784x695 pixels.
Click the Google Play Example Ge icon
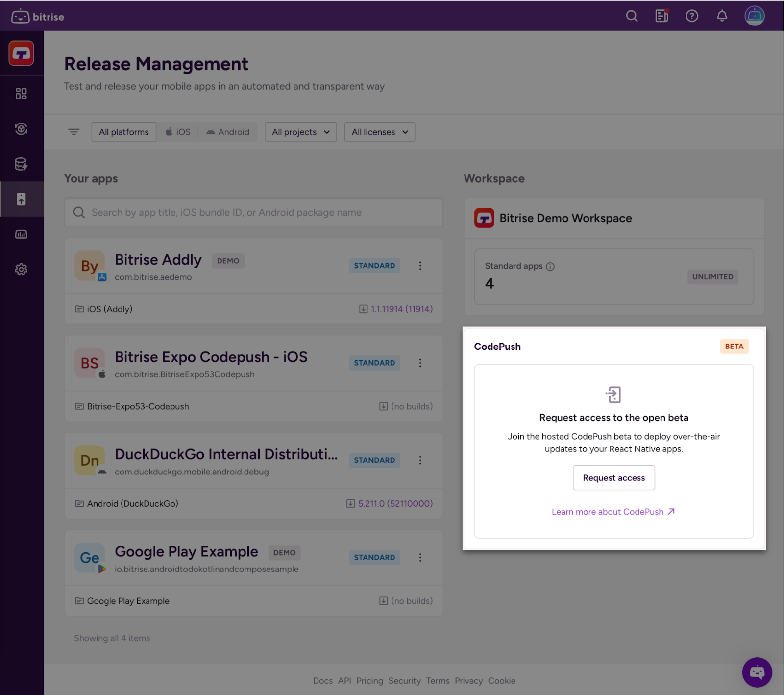point(90,558)
